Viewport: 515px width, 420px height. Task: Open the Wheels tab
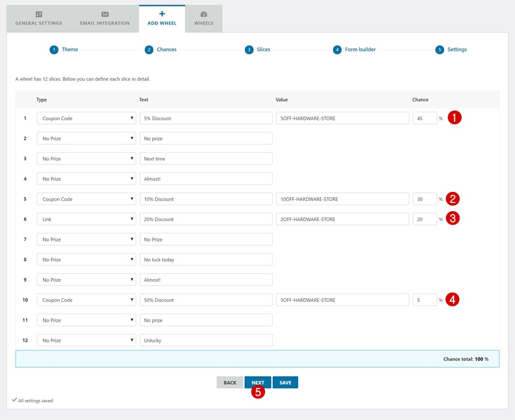coord(204,19)
